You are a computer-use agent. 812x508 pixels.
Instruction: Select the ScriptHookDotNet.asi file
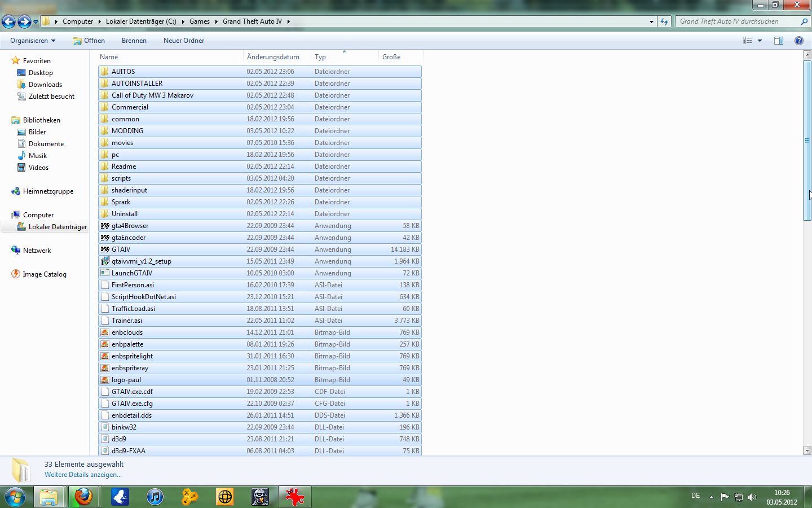pos(260,297)
